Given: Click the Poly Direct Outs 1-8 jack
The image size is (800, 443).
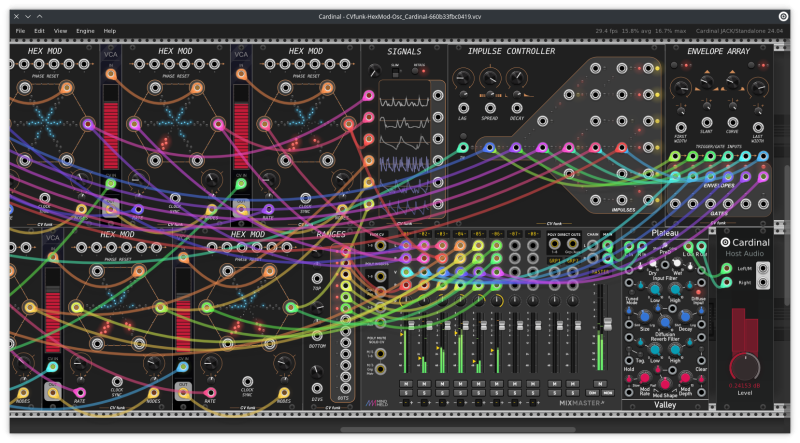Looking at the screenshot, I should click(x=555, y=244).
